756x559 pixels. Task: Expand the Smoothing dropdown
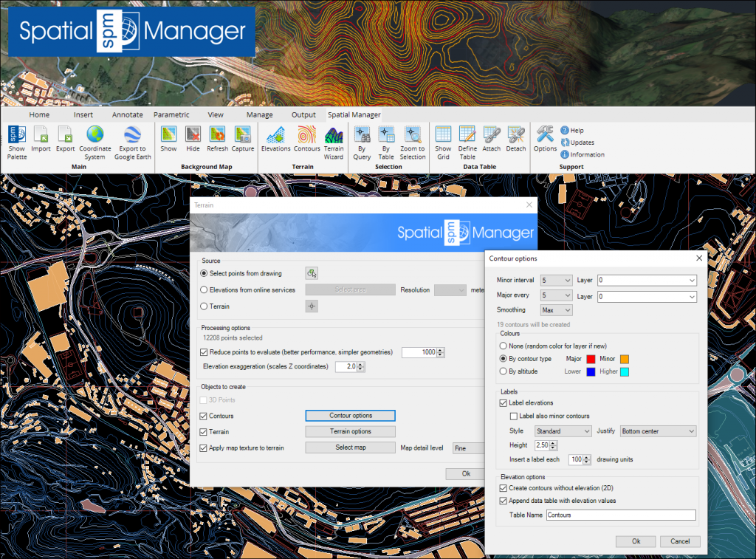click(x=557, y=310)
